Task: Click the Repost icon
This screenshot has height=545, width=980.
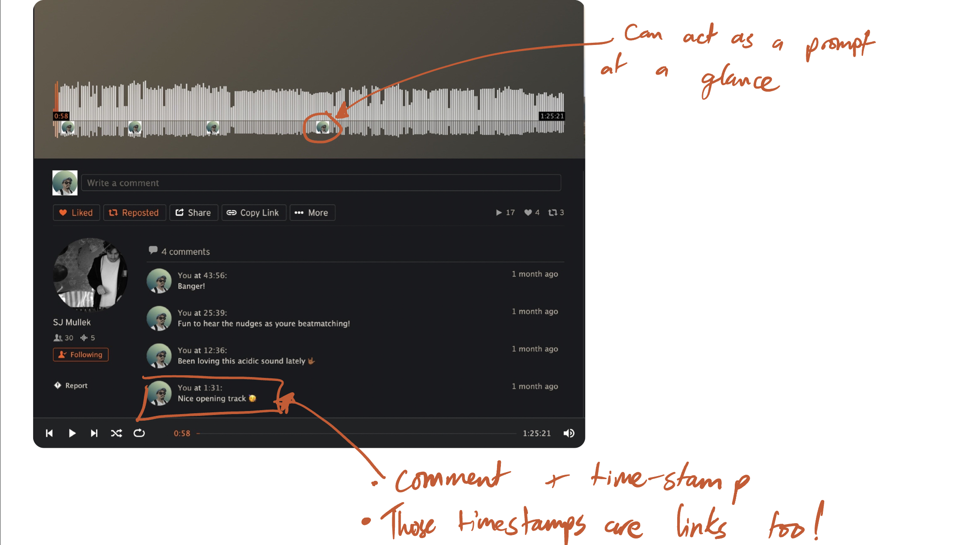Action: (x=113, y=212)
